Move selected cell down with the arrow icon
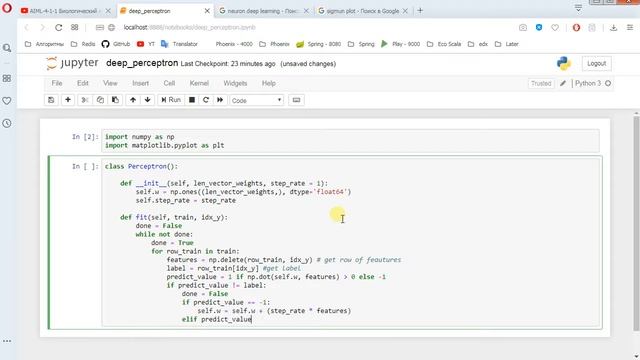 [x=147, y=100]
